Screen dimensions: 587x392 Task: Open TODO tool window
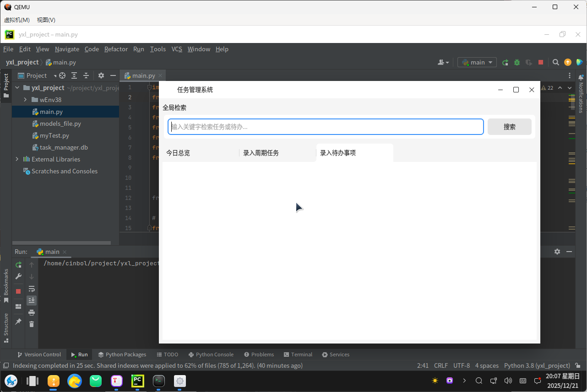click(167, 354)
